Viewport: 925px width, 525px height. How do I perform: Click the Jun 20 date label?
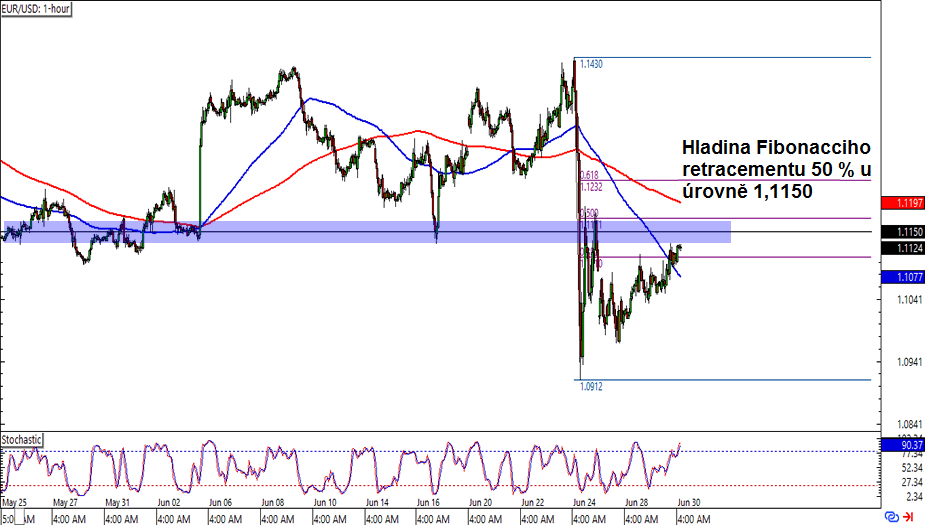point(480,503)
